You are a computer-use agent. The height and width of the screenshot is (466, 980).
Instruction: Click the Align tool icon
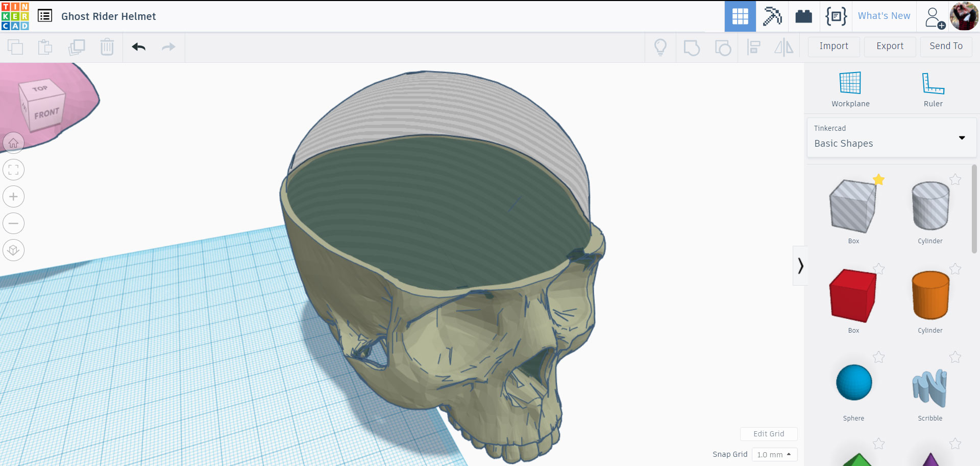(753, 48)
